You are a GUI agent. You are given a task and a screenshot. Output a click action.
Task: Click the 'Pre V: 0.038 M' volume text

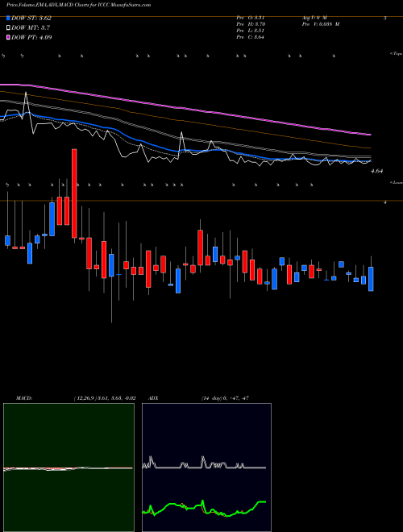coord(320,24)
